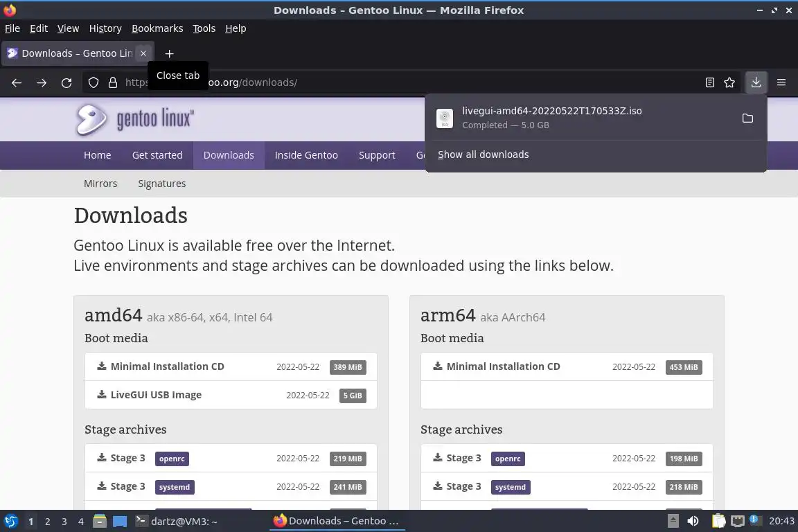Click the download icon beside LiveGUI USB Image
The height and width of the screenshot is (532, 798).
[x=102, y=395]
